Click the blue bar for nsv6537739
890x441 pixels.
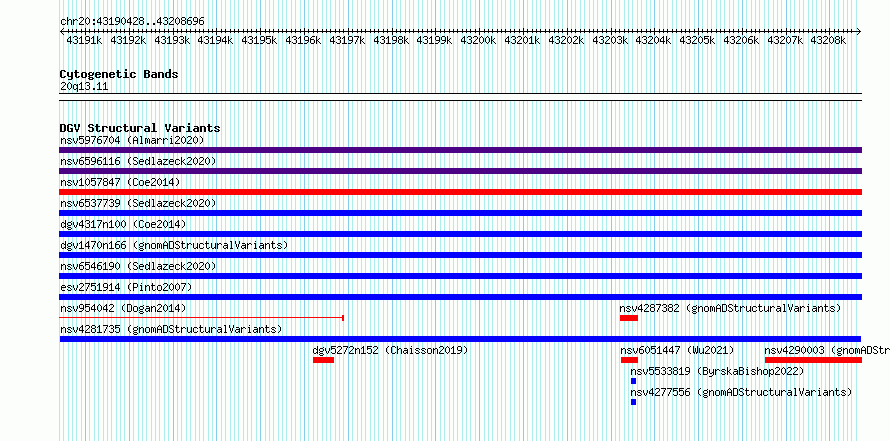[x=460, y=213]
